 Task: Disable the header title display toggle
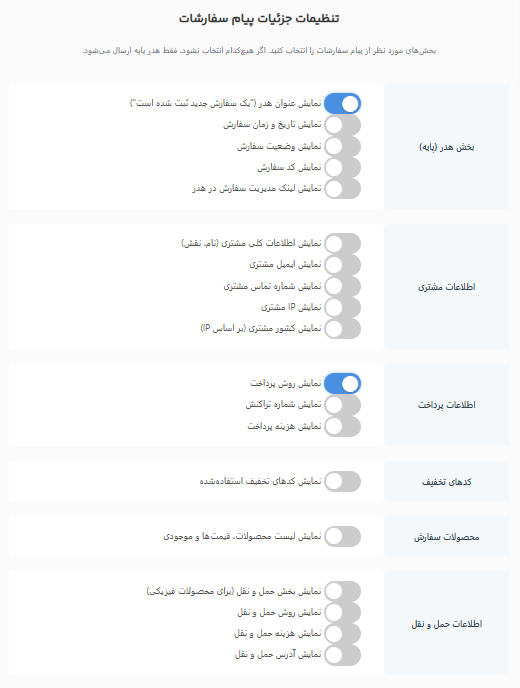342,104
